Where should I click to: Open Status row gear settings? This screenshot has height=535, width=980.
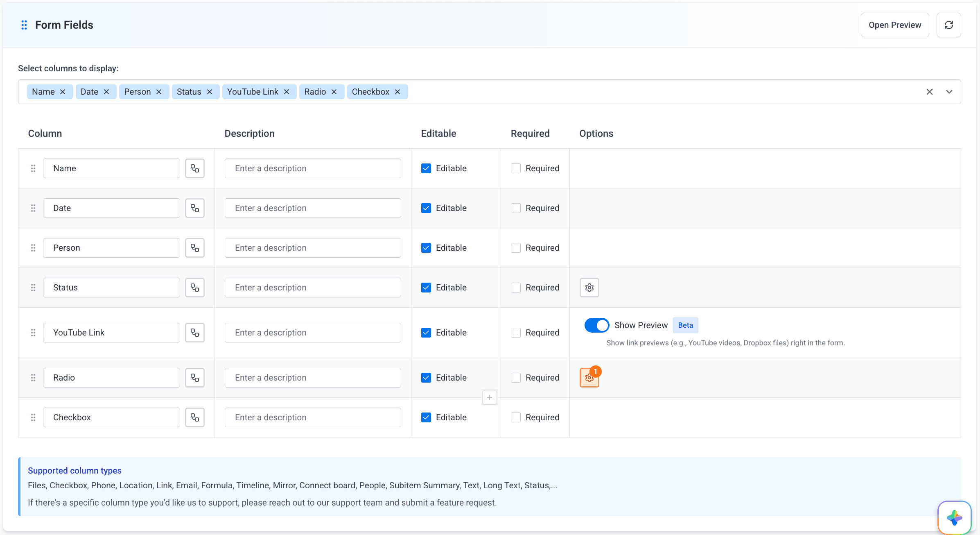point(589,288)
